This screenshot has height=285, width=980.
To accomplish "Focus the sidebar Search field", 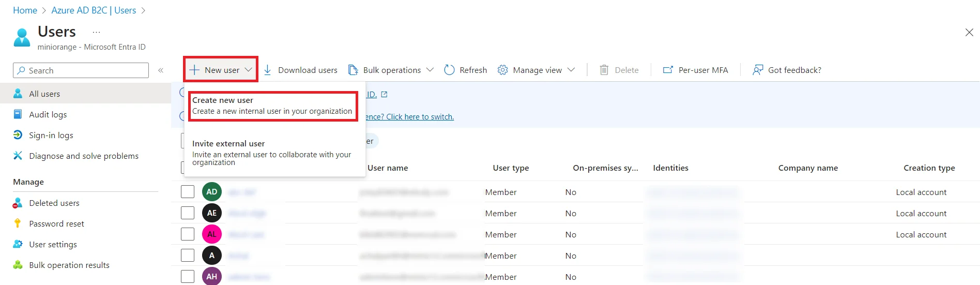I will (x=81, y=70).
